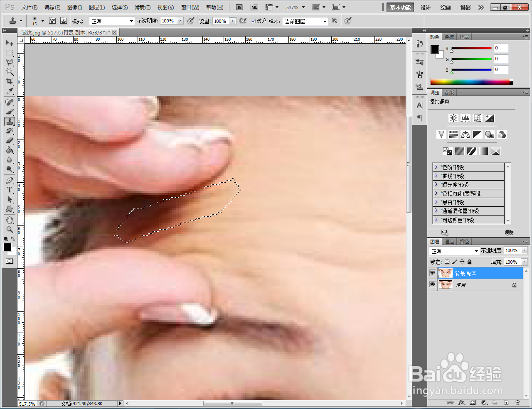Open the flow (流量) slider arrow
Screen dimensions: 532x409
pos(232,21)
